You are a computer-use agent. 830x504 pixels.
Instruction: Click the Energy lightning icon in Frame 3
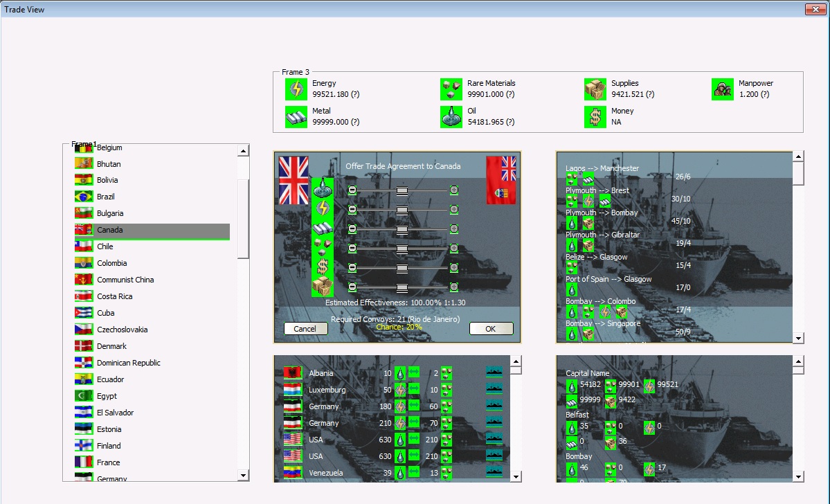pos(296,88)
